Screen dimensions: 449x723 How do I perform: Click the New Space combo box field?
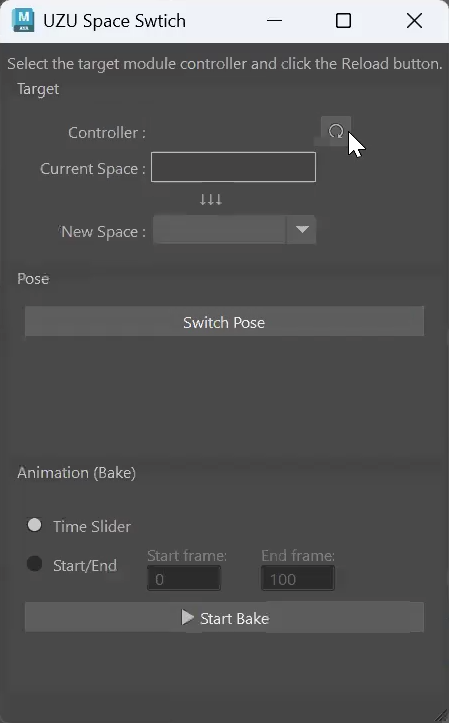[235, 230]
